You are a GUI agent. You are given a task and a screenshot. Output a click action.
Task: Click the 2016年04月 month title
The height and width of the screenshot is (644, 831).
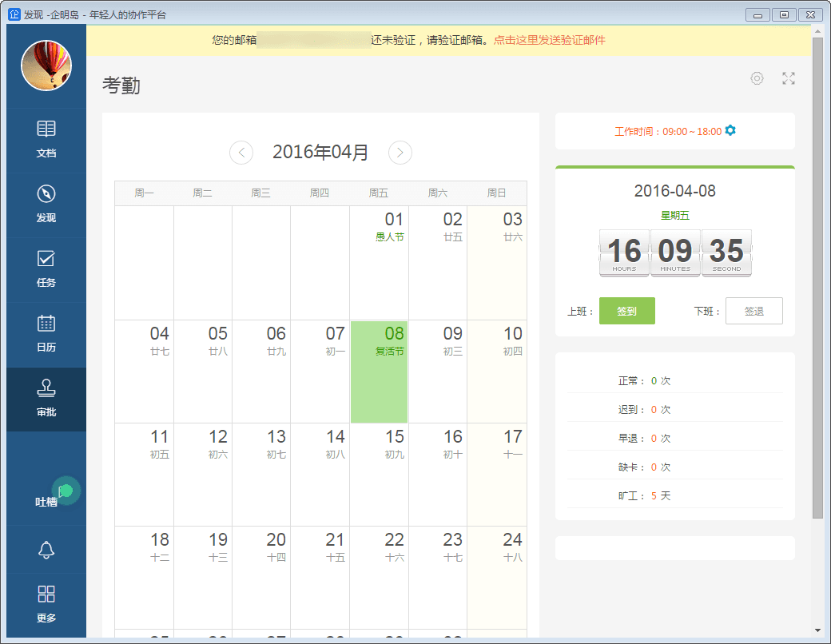pyautogui.click(x=320, y=152)
